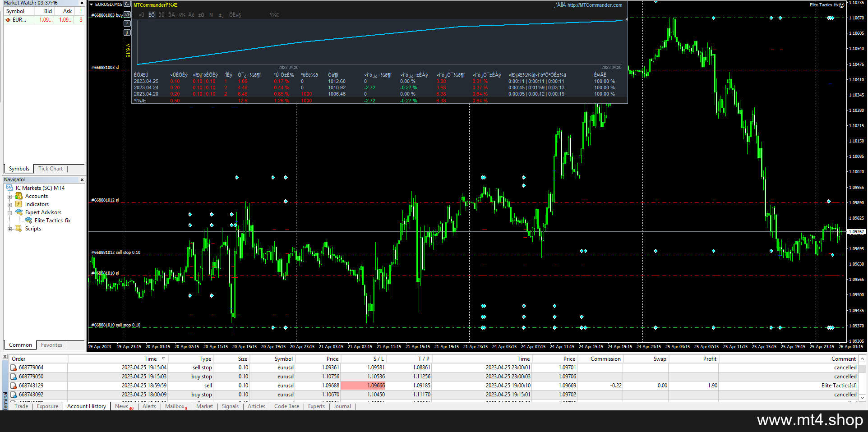
Task: Click the Order column header
Action: tap(38, 359)
